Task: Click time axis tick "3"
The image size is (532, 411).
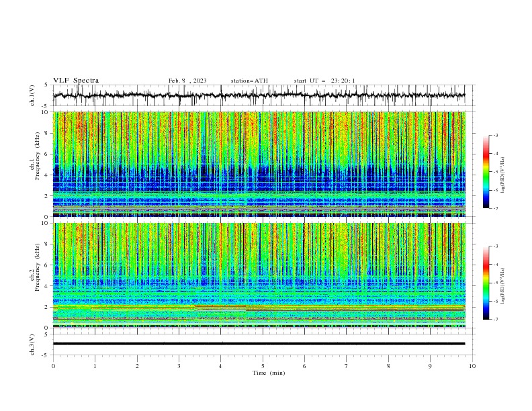Action: point(179,366)
